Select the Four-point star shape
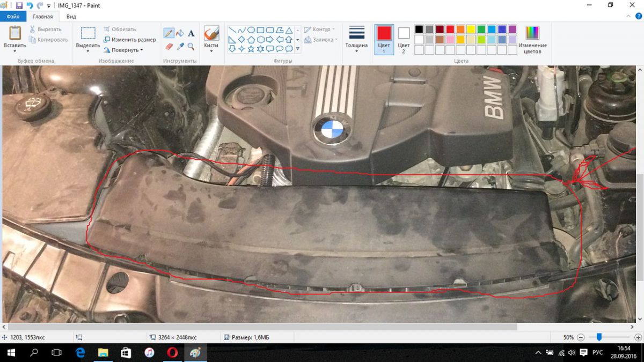644x362 pixels. 241,49
